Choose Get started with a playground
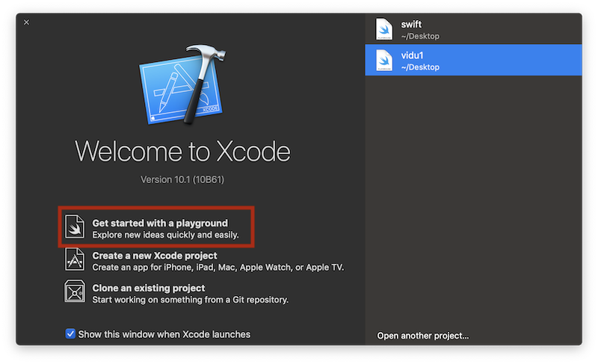This screenshot has width=598, height=364. [156, 227]
